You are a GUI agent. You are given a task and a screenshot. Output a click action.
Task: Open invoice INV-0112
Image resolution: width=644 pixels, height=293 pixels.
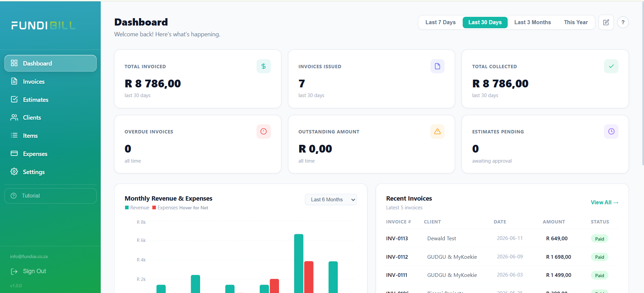[397, 257]
